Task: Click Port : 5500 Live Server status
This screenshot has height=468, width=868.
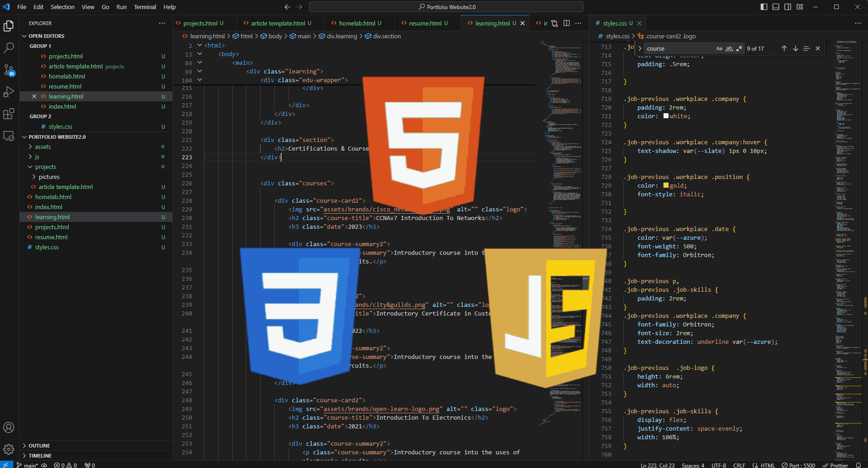Action: tap(798, 465)
